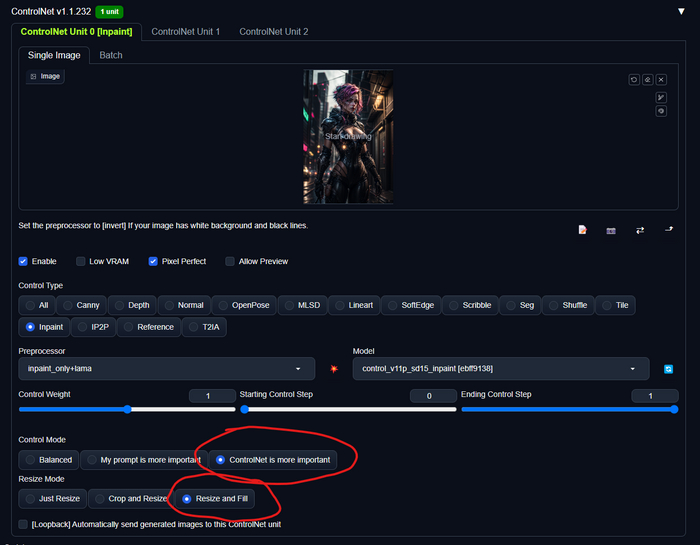
Task: Enable webcam with the camera icon
Action: pyautogui.click(x=611, y=230)
